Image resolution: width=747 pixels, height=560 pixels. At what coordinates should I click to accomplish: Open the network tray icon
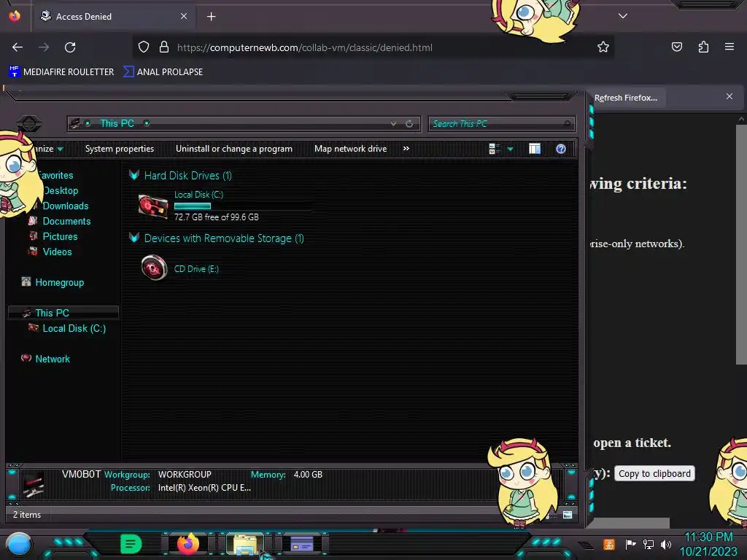648,544
